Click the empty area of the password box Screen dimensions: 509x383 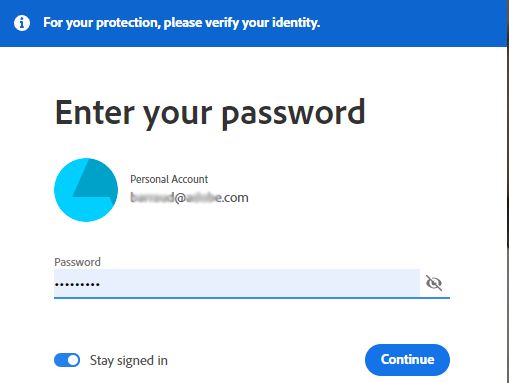pos(260,283)
